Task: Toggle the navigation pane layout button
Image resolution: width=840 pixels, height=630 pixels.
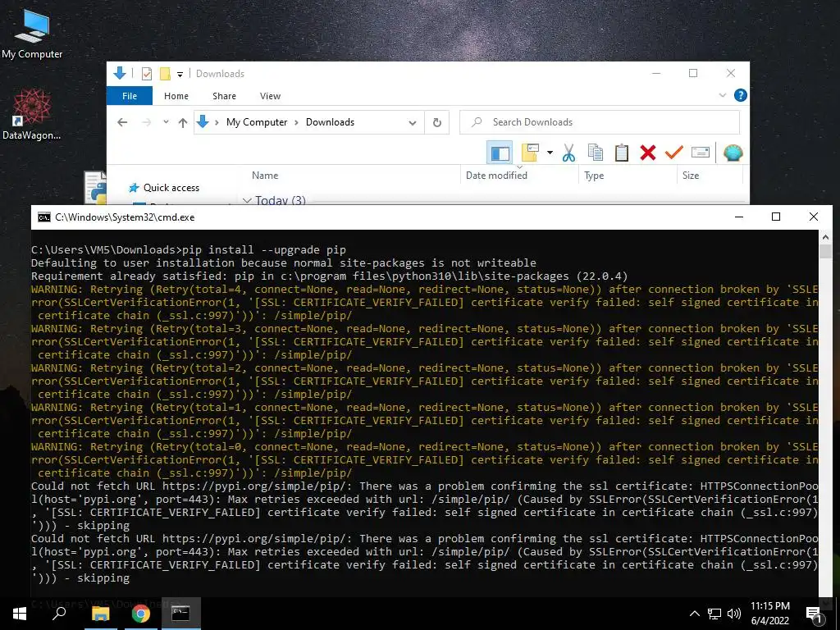Action: tap(500, 153)
